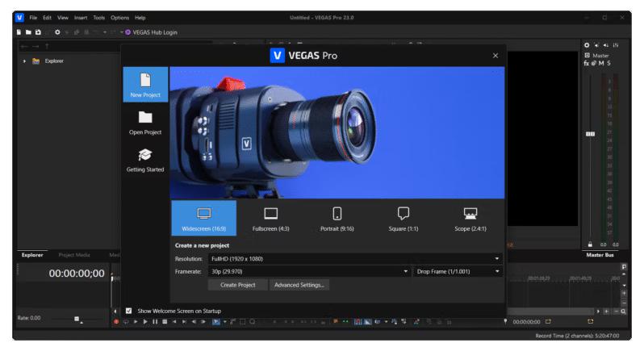Image resolution: width=644 pixels, height=347 pixels.
Task: Select the New Project sidebar icon
Action: tap(145, 84)
